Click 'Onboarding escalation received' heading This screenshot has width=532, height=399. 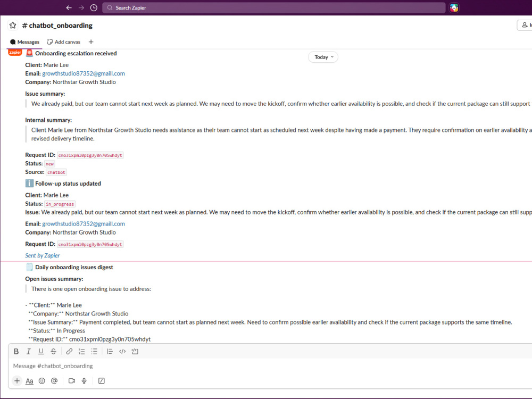coord(76,53)
